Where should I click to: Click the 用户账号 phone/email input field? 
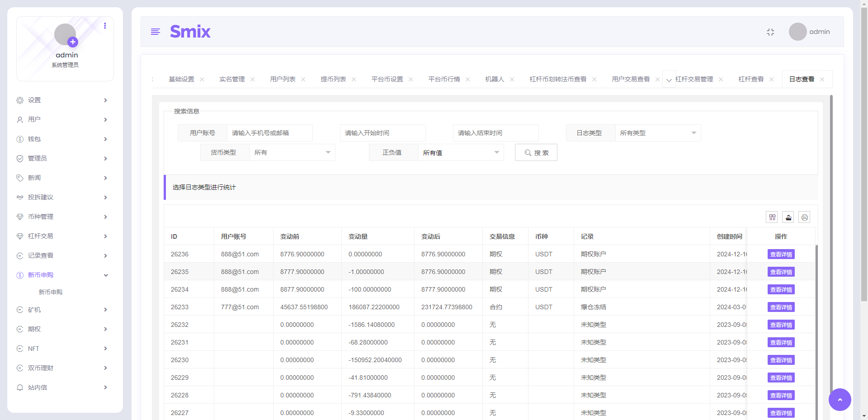(x=270, y=132)
